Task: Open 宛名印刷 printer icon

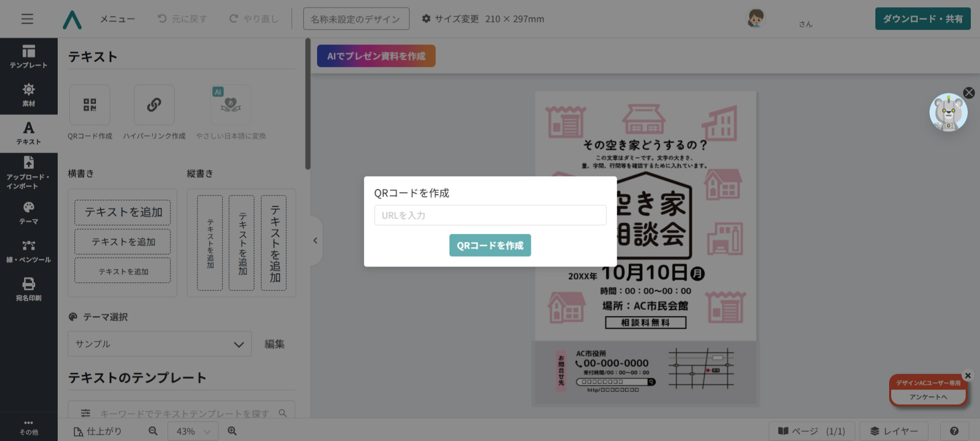Action: [x=29, y=289]
